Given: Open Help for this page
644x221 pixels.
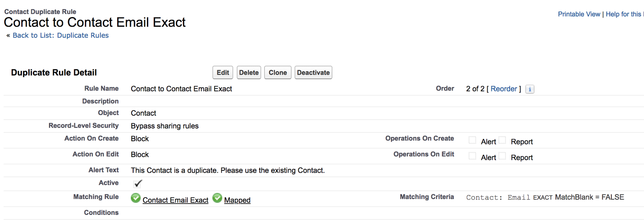Looking at the screenshot, I should (624, 14).
